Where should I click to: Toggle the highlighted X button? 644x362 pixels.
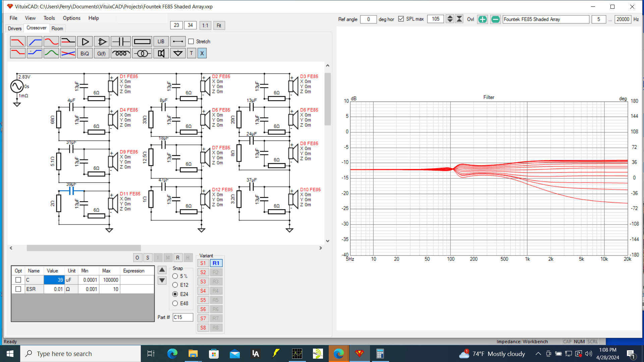click(x=202, y=53)
